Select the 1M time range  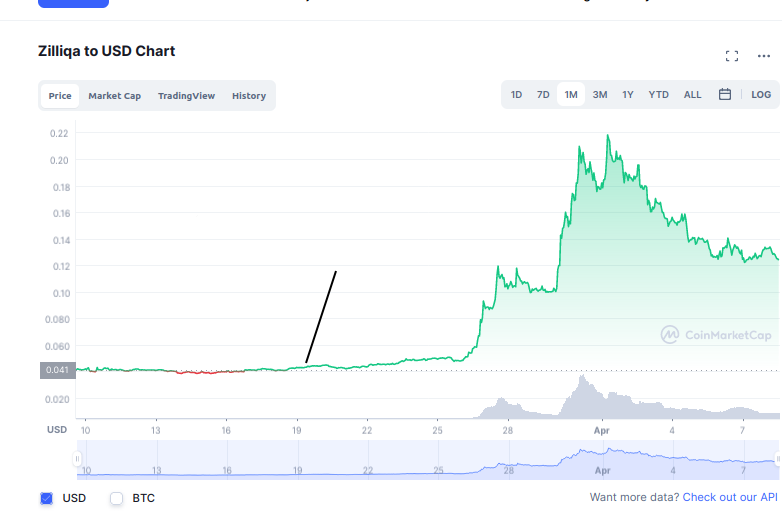pyautogui.click(x=571, y=95)
